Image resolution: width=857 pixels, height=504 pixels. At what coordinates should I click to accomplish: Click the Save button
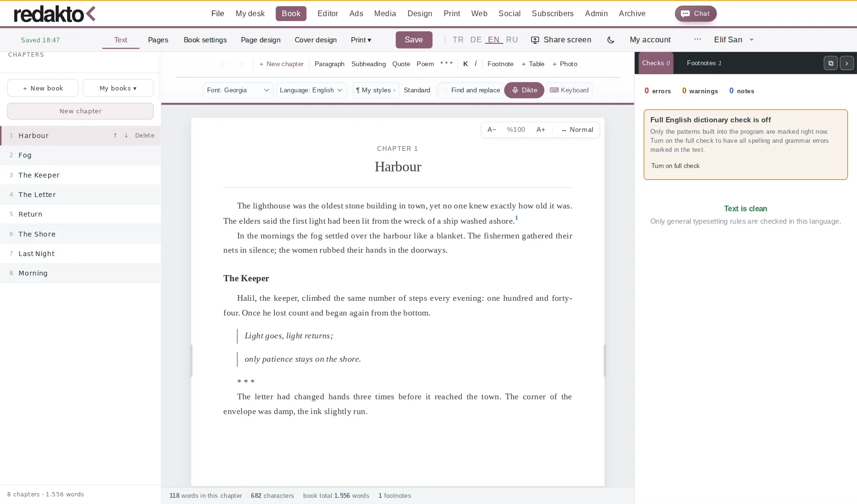coord(414,40)
